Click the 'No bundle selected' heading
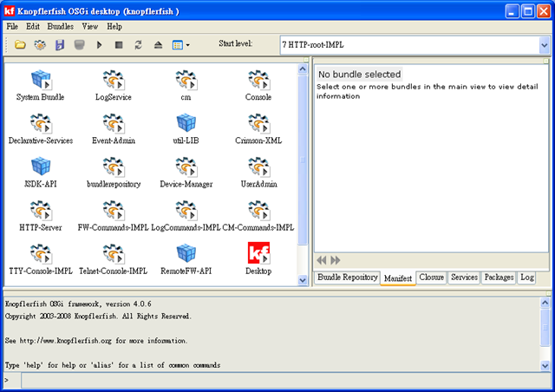555x392 pixels. [359, 75]
